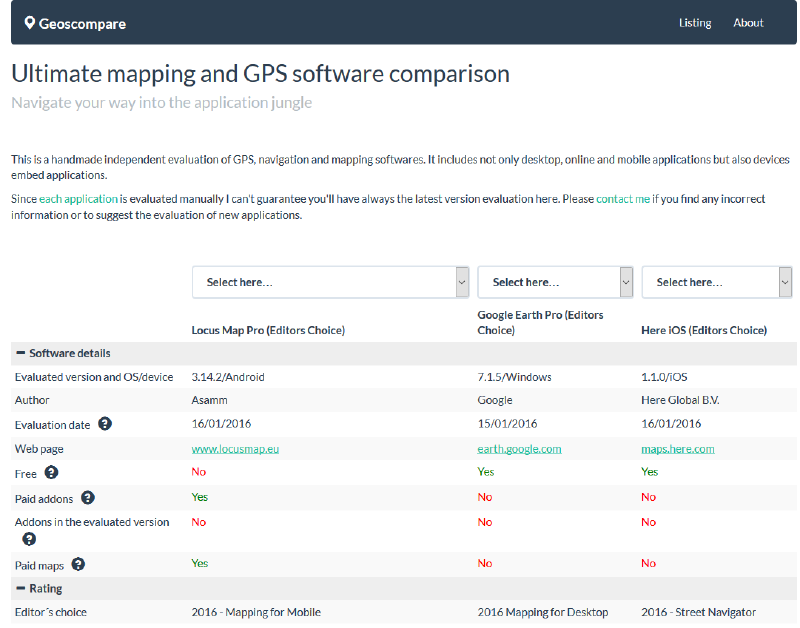Click help icon under Addons in the evaluated version

[29, 539]
